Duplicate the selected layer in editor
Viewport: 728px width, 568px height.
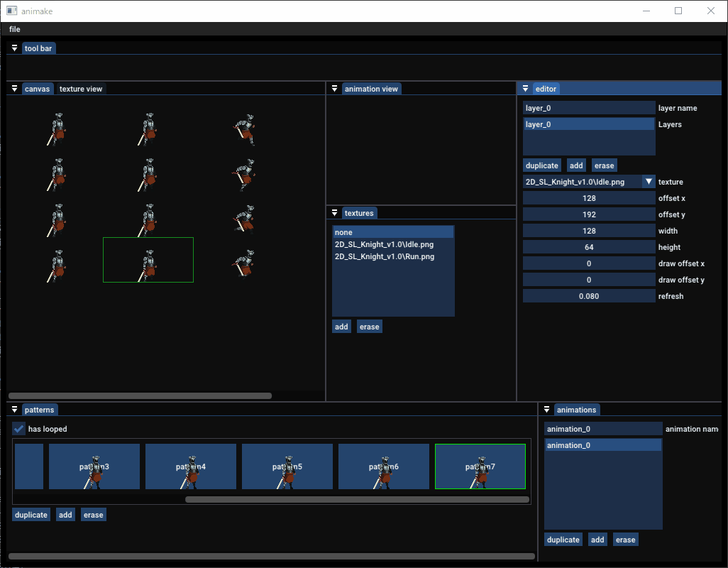pyautogui.click(x=542, y=165)
